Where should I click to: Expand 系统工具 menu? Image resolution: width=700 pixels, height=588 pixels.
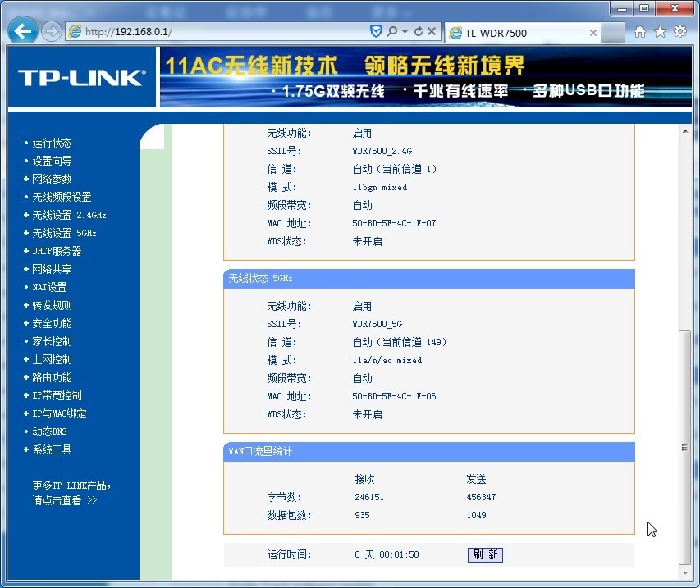pyautogui.click(x=52, y=449)
